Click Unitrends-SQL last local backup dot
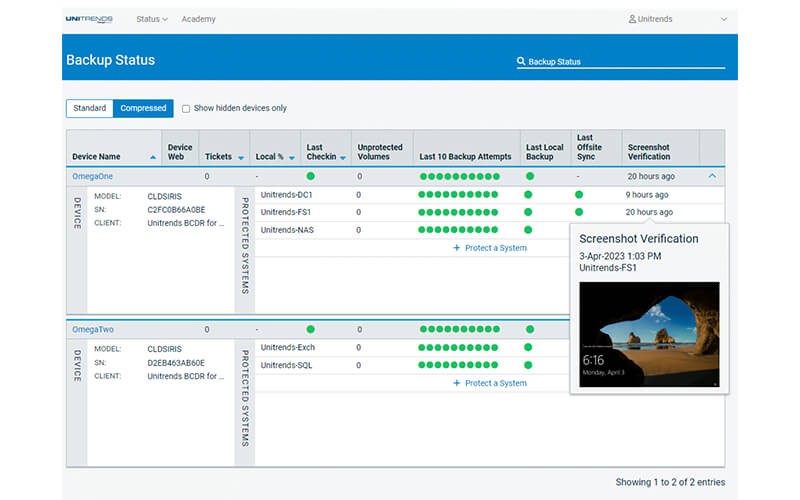 coord(528,365)
